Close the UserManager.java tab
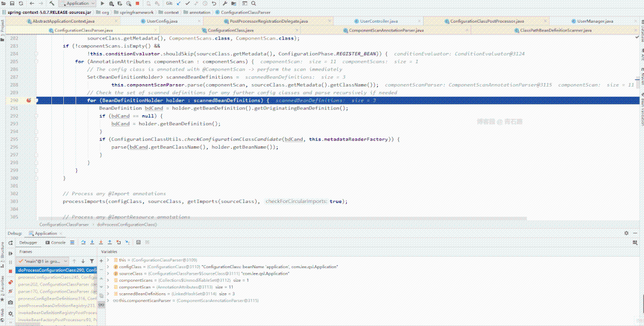 point(636,21)
